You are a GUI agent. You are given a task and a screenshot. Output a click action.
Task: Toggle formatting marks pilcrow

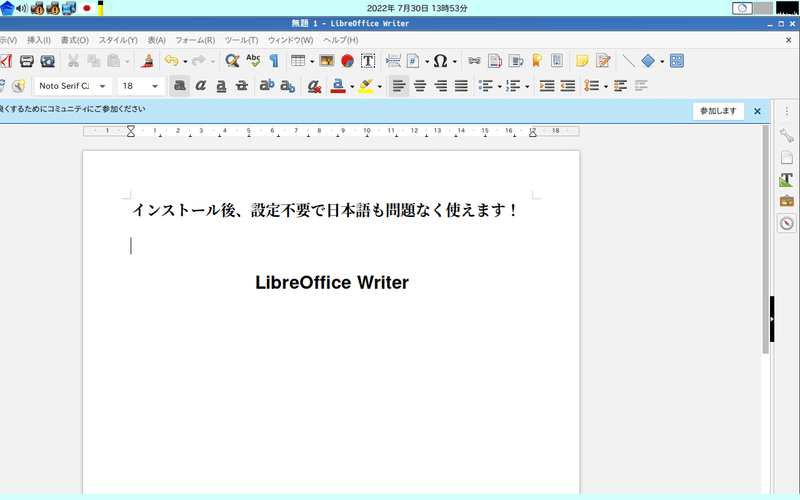274,61
